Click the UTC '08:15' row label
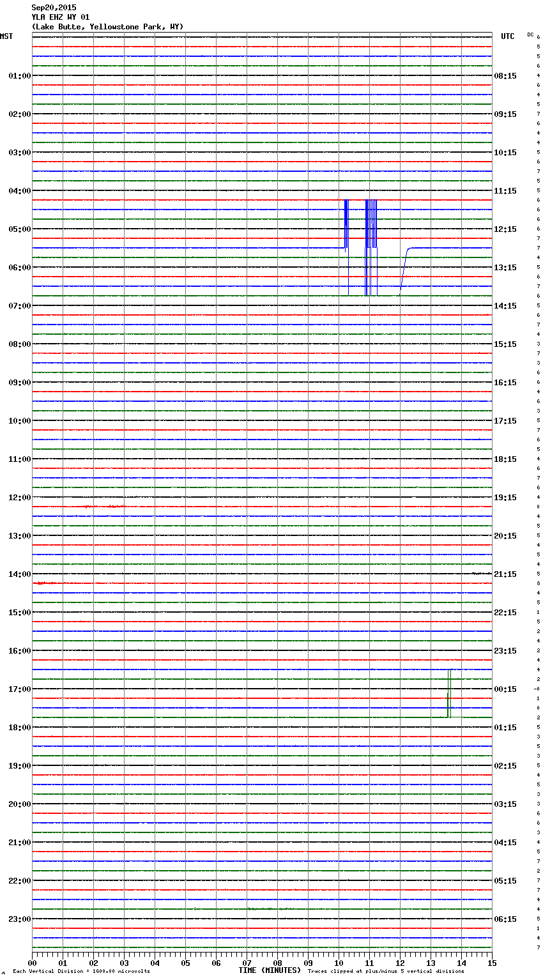The width and height of the screenshot is (543, 980). 505,76
